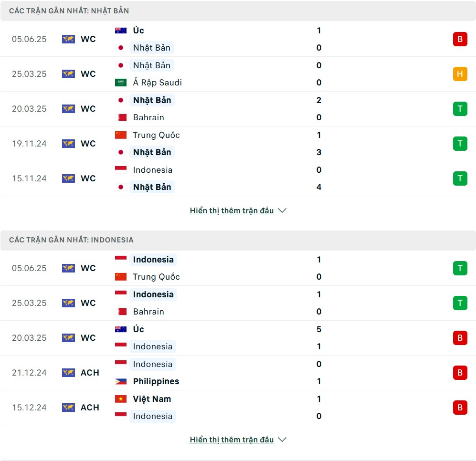Click the orange H draw badge for Nhật Bản vs Ả Rập Saudi

coord(460,74)
